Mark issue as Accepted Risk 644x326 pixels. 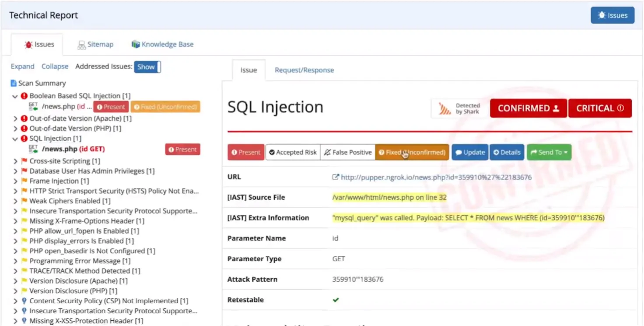[x=293, y=152]
